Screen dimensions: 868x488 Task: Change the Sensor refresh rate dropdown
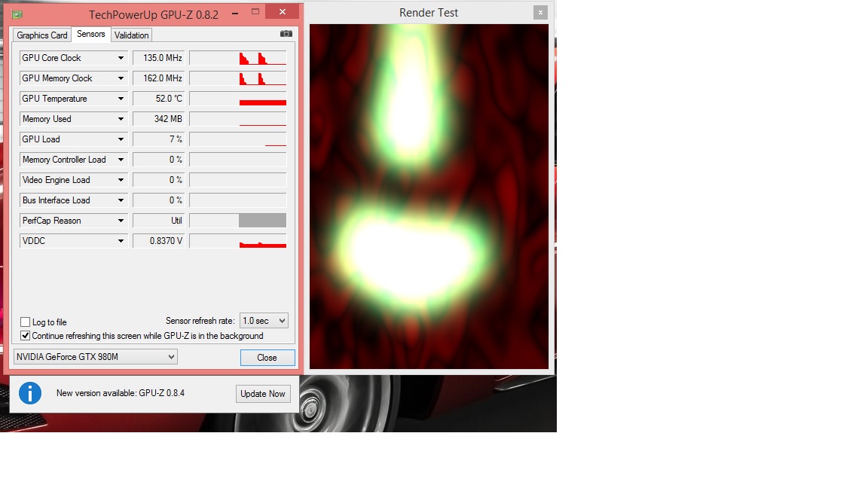click(x=264, y=321)
